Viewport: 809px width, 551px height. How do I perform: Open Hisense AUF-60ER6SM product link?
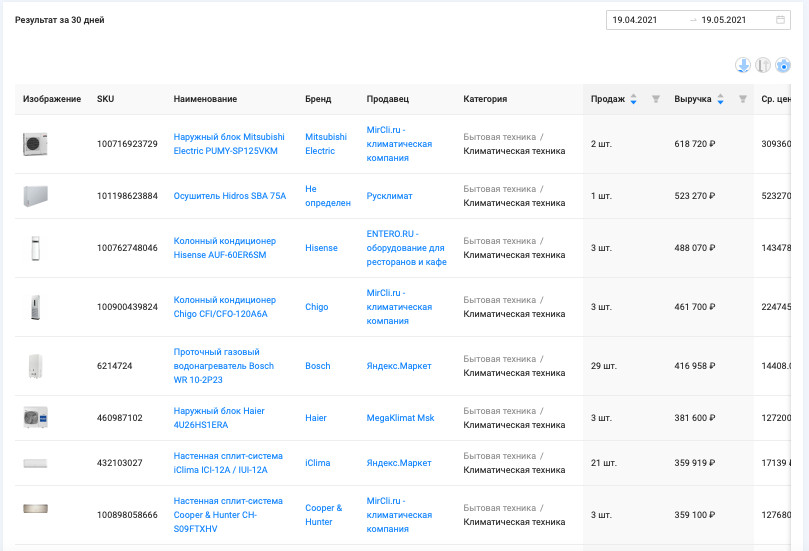[x=224, y=248]
